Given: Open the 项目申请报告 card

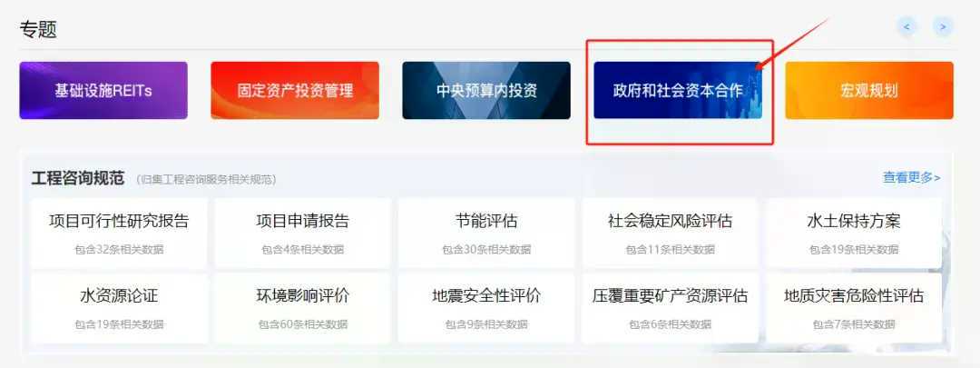Looking at the screenshot, I should click(x=302, y=234).
